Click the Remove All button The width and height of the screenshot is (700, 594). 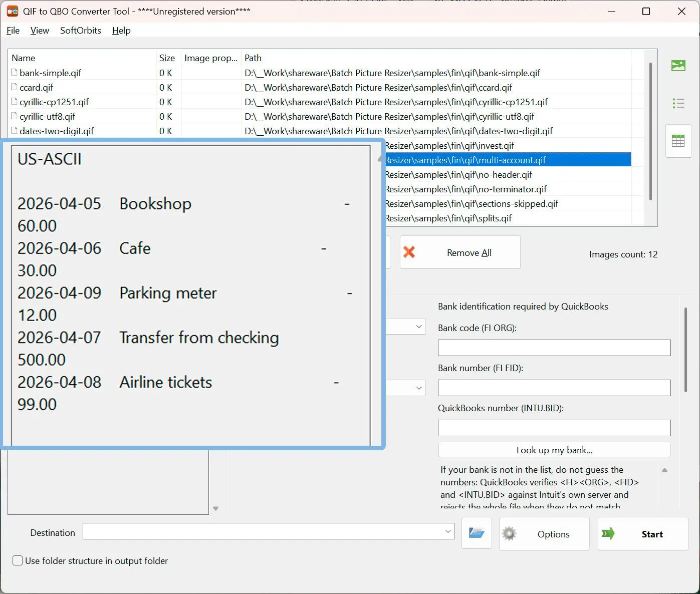460,252
